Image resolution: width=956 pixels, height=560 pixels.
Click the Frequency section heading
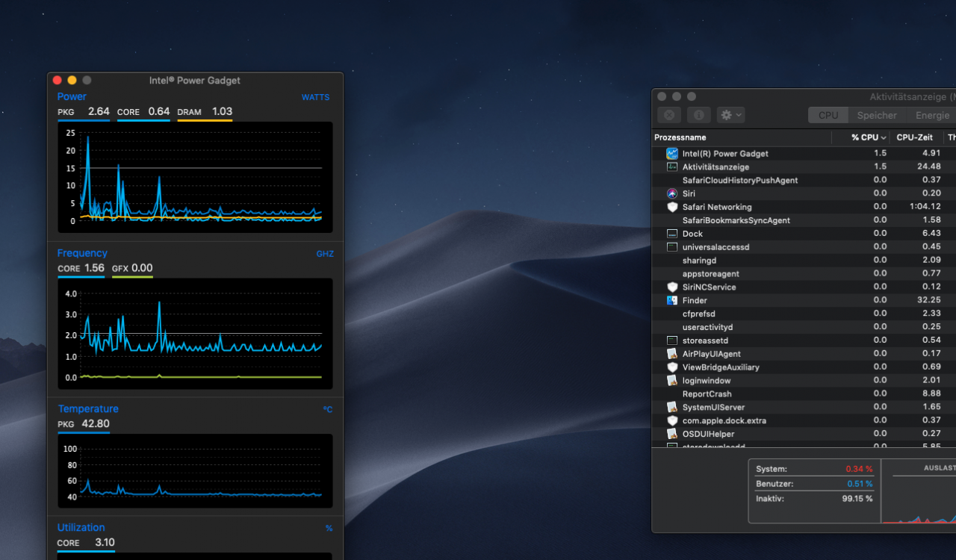pos(82,253)
